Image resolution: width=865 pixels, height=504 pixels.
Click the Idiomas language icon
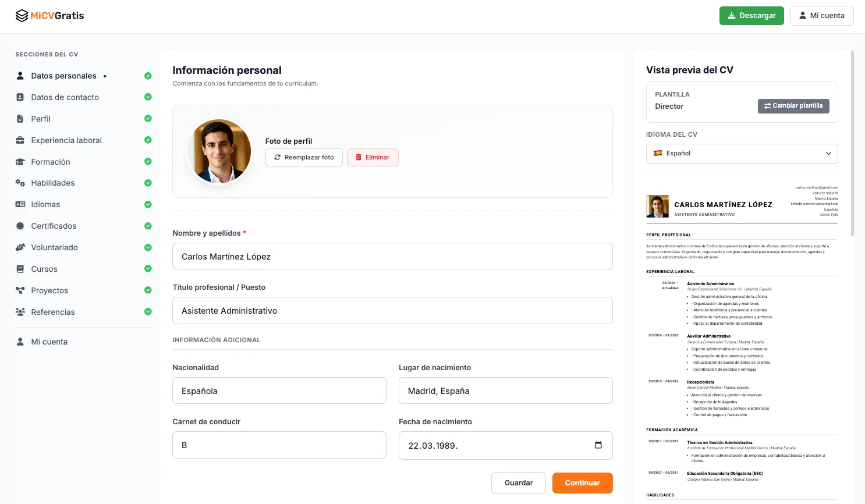[20, 204]
